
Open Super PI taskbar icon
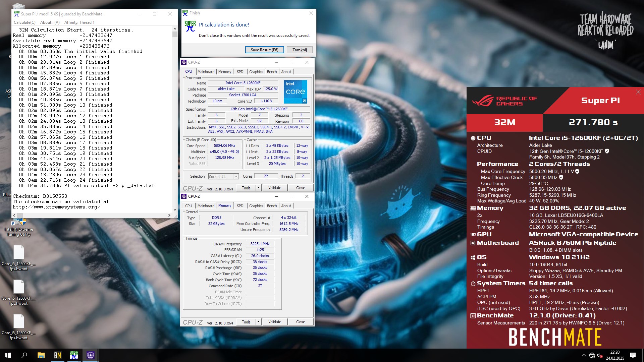tap(74, 355)
